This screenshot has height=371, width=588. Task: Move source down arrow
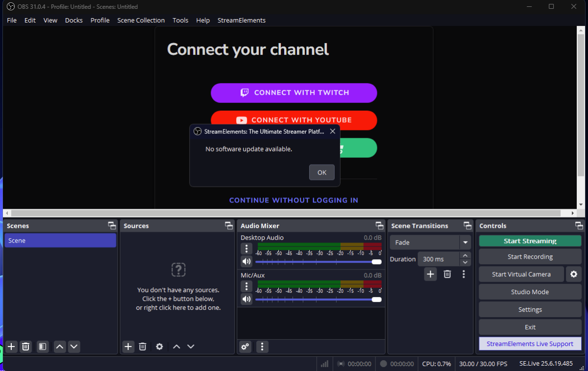tap(191, 346)
